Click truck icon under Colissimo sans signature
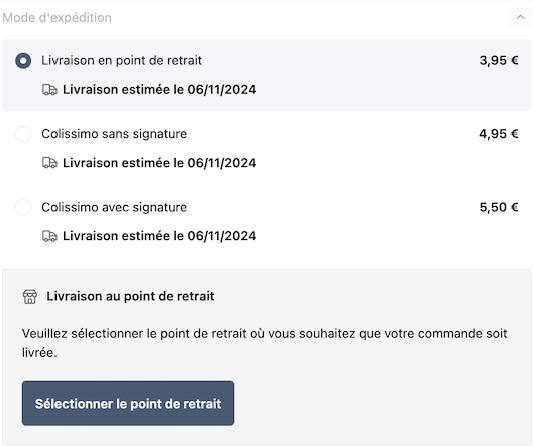The width and height of the screenshot is (534, 446). tap(50, 163)
